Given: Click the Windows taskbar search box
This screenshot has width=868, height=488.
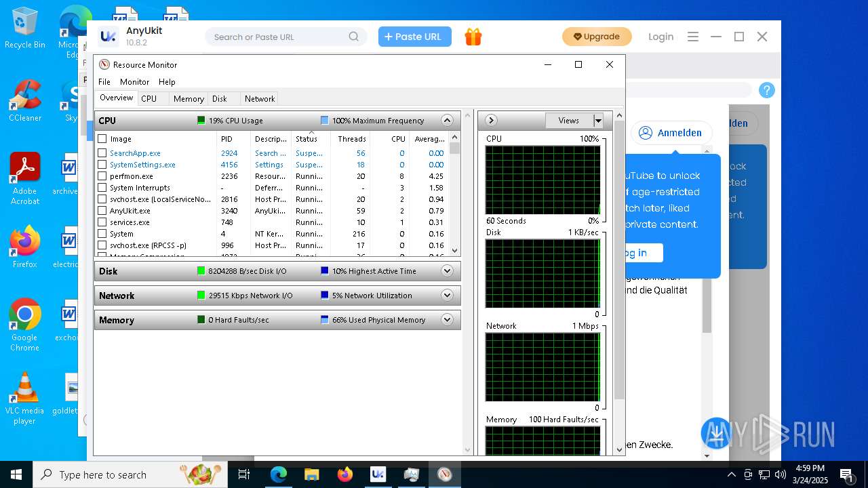Looking at the screenshot, I should coord(130,474).
